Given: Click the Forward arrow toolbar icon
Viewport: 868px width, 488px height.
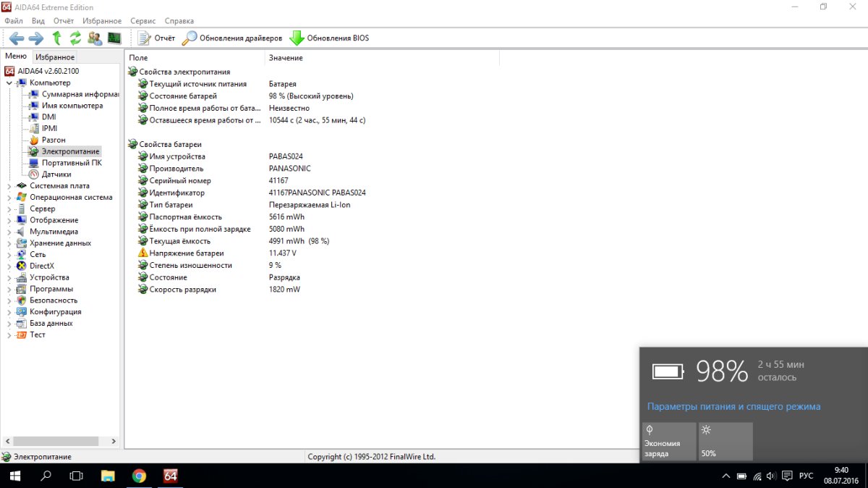Looking at the screenshot, I should (36, 38).
